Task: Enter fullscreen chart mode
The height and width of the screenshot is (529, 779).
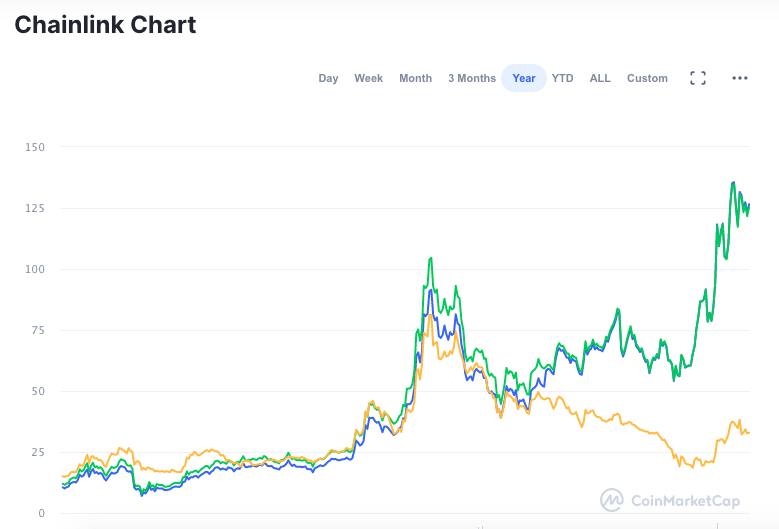Action: point(698,78)
